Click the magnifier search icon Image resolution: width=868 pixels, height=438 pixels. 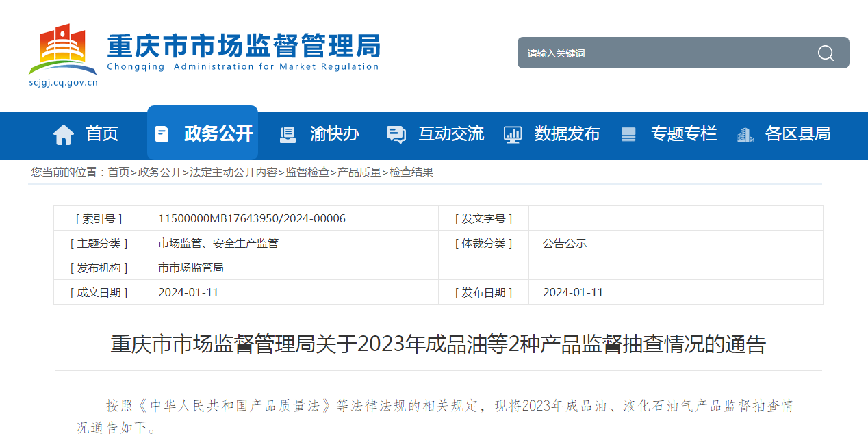click(x=826, y=53)
